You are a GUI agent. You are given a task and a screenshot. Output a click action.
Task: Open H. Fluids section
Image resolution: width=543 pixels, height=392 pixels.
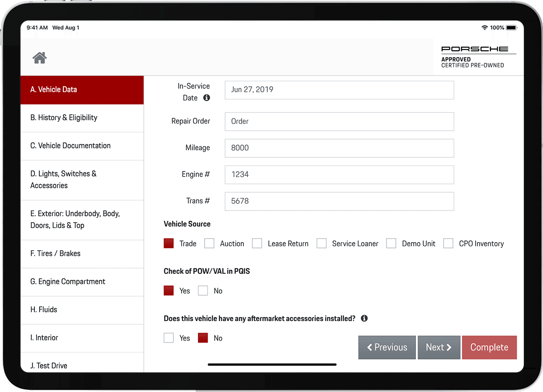[x=82, y=310]
